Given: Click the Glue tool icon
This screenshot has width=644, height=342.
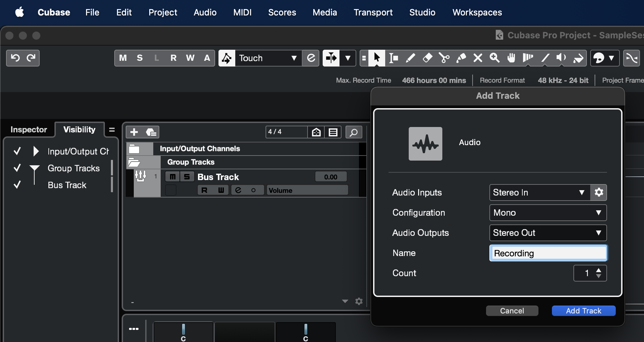Looking at the screenshot, I should [461, 58].
